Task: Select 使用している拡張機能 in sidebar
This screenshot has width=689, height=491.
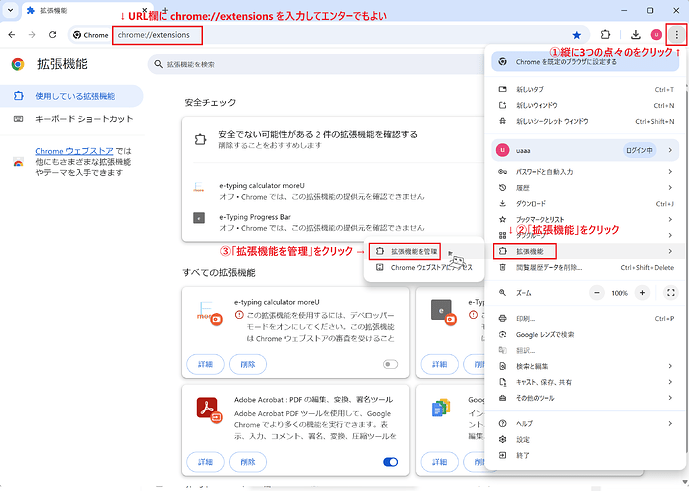Action: (x=72, y=96)
